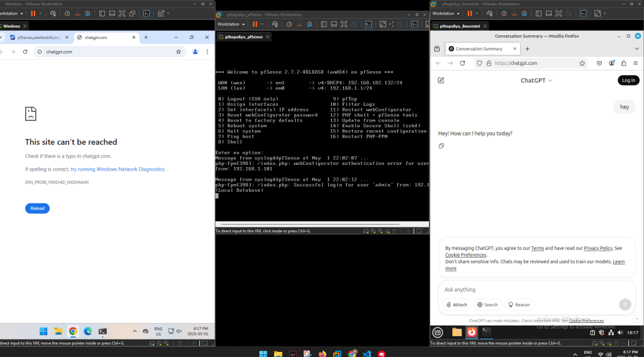Click the Log in button on ChatGPT
This screenshot has width=644, height=357.
click(x=628, y=81)
